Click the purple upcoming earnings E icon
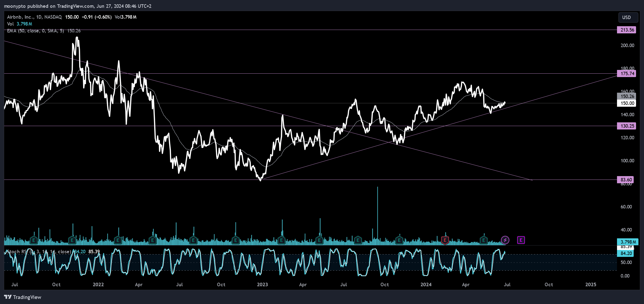 pyautogui.click(x=521, y=240)
